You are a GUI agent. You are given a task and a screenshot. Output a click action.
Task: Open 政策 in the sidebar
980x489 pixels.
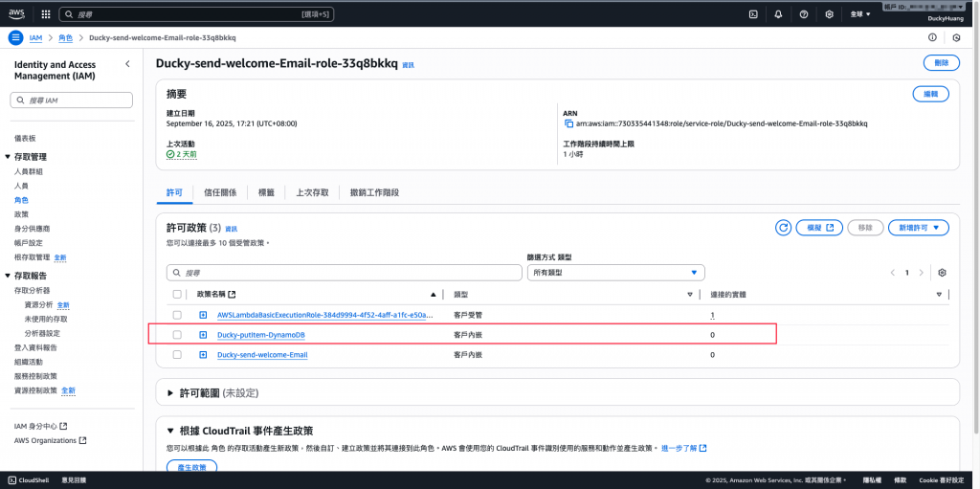21,214
